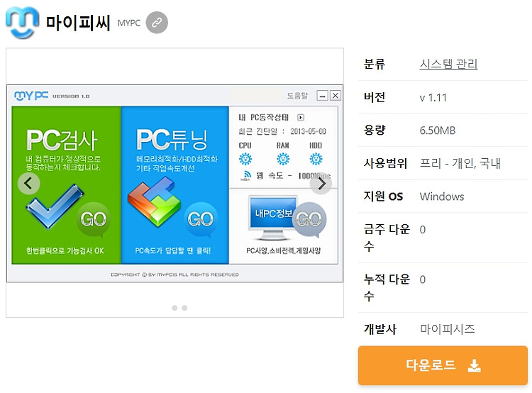Click the colorful blocks PC튜닝 icon
Viewport: 532px width, 393px height.
point(154,201)
